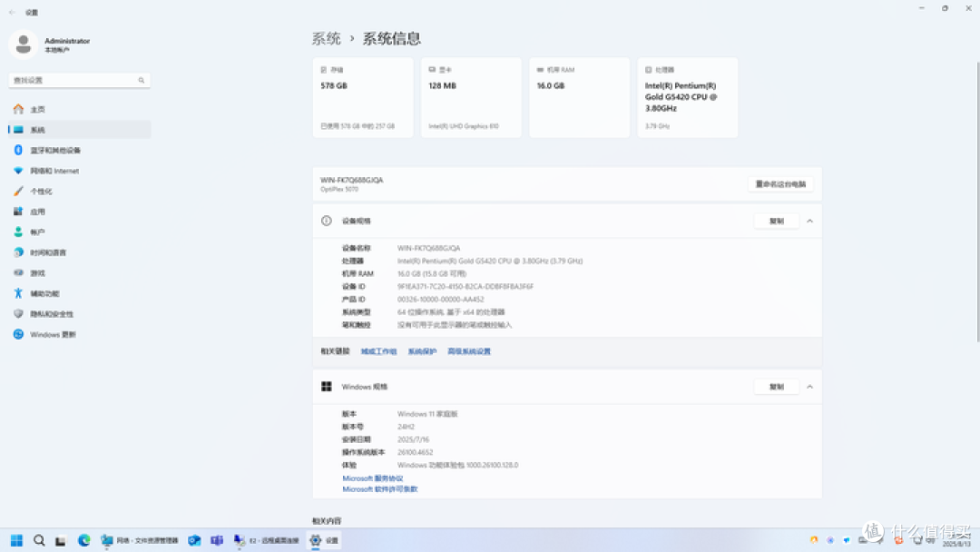Click the 设备规格 section header
The width and height of the screenshot is (980, 552).
click(x=567, y=222)
